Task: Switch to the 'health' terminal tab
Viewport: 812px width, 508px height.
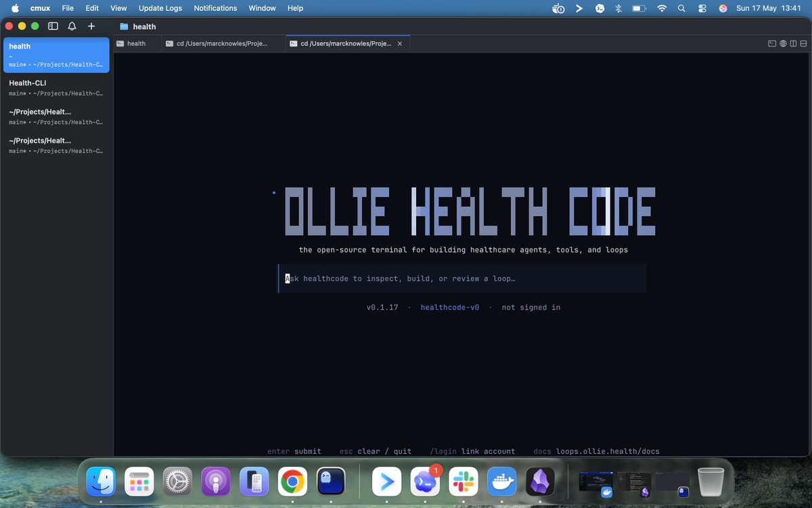Action: coord(137,43)
